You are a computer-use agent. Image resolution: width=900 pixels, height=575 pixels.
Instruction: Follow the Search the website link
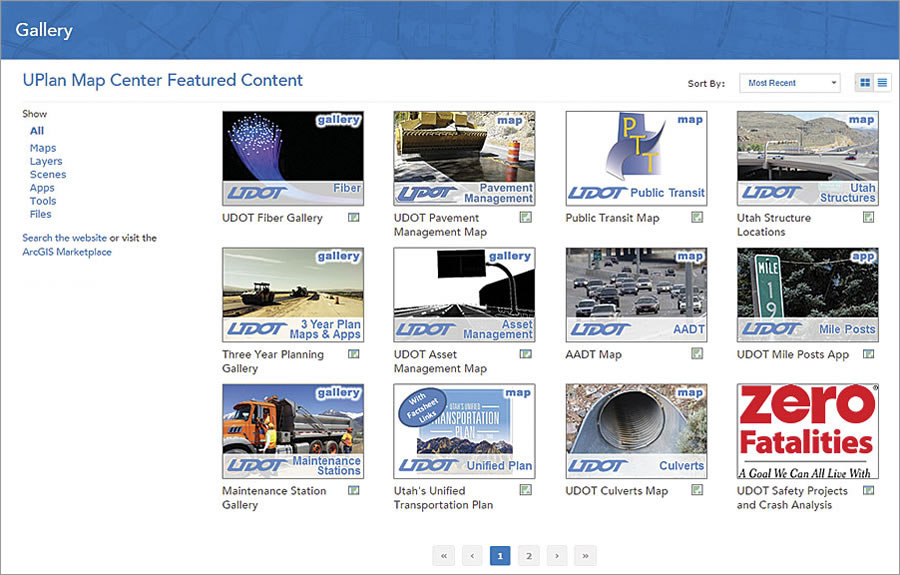coord(64,238)
